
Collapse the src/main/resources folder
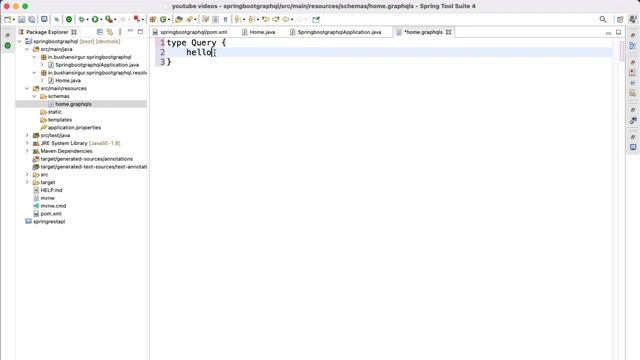click(x=27, y=88)
